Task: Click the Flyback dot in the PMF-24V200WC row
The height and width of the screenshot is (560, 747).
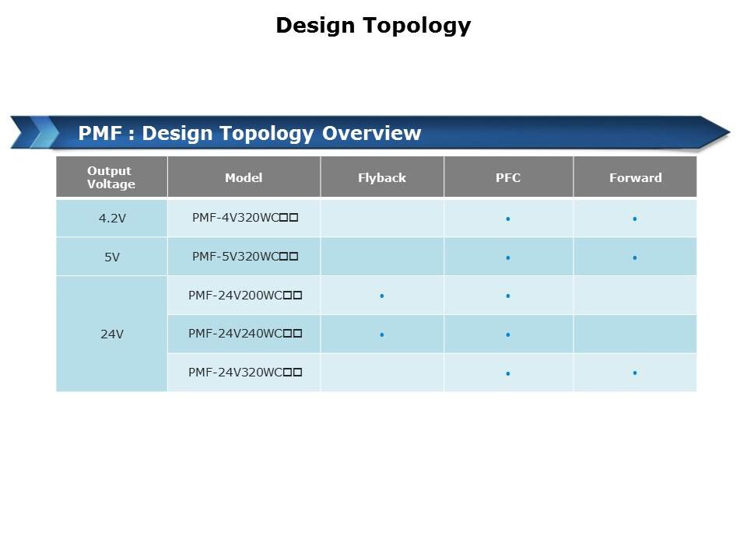Action: click(x=382, y=296)
